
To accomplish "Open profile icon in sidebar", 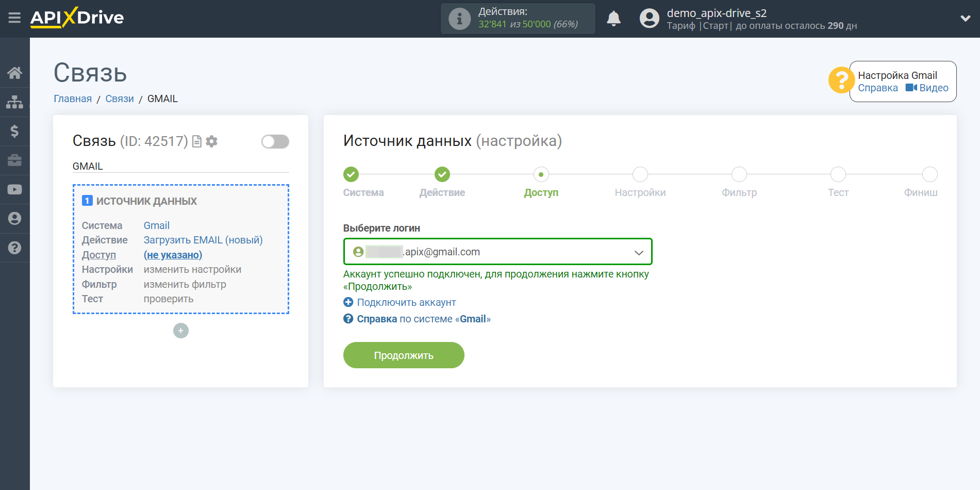I will pyautogui.click(x=14, y=219).
